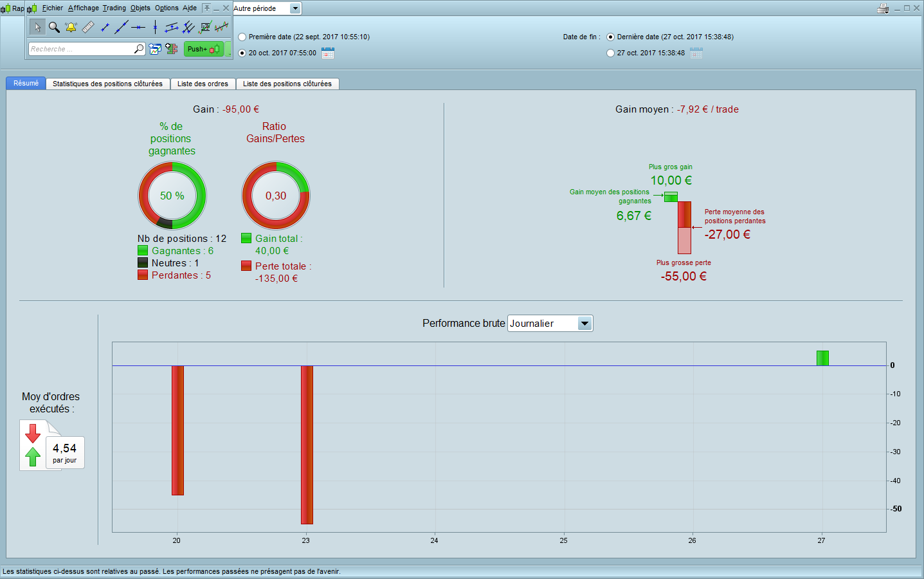This screenshot has height=579, width=924.
Task: Open the Trading menu
Action: pyautogui.click(x=114, y=8)
